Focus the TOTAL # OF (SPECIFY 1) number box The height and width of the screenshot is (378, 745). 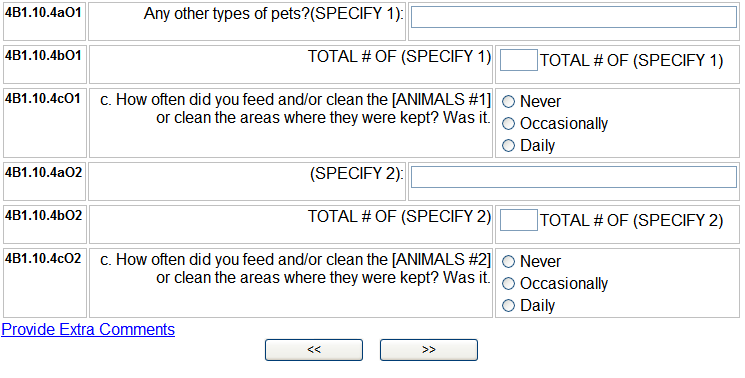(x=519, y=60)
